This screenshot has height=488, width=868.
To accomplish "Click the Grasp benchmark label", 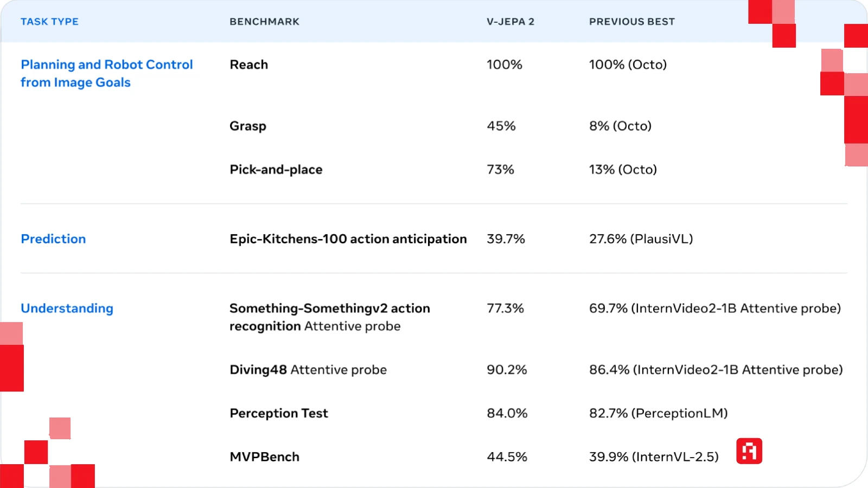I will pos(247,126).
